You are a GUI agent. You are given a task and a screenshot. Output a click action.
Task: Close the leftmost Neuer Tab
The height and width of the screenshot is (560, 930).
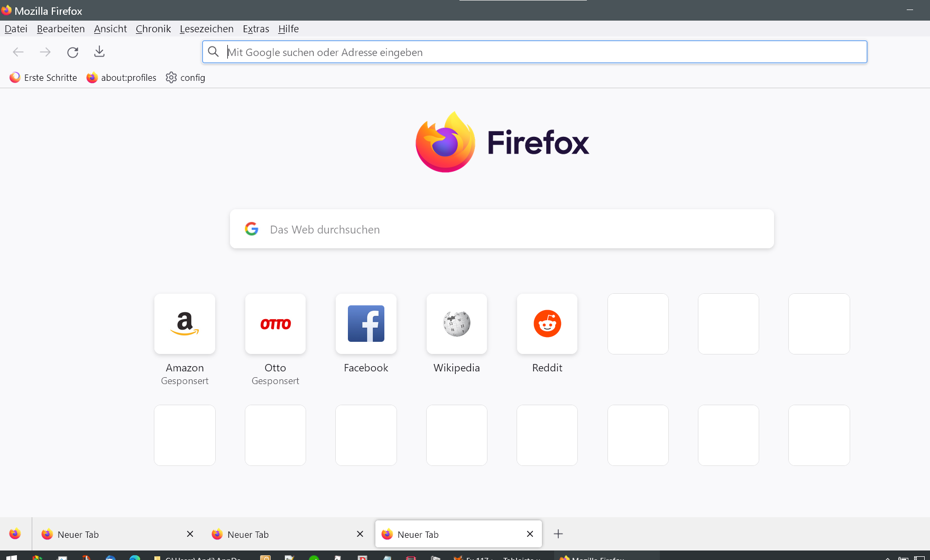point(190,534)
